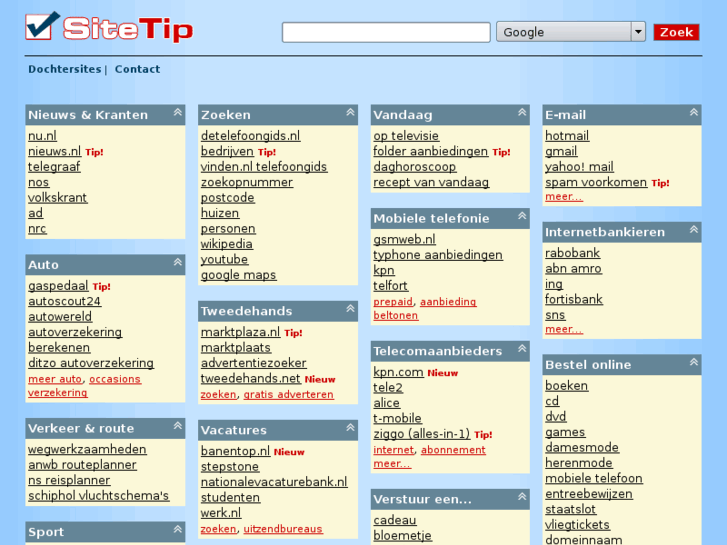Open anwb routeplanner link
This screenshot has height=545, width=727.
pyautogui.click(x=82, y=465)
